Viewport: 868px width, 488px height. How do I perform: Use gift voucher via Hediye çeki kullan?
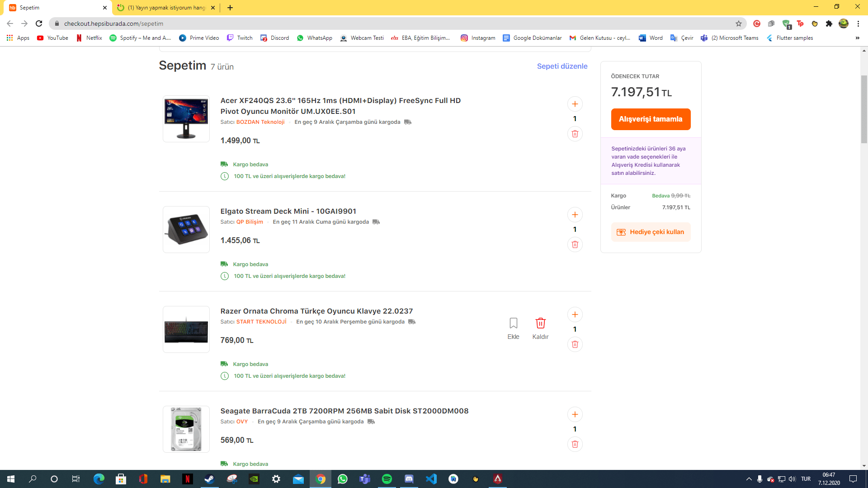click(x=651, y=232)
